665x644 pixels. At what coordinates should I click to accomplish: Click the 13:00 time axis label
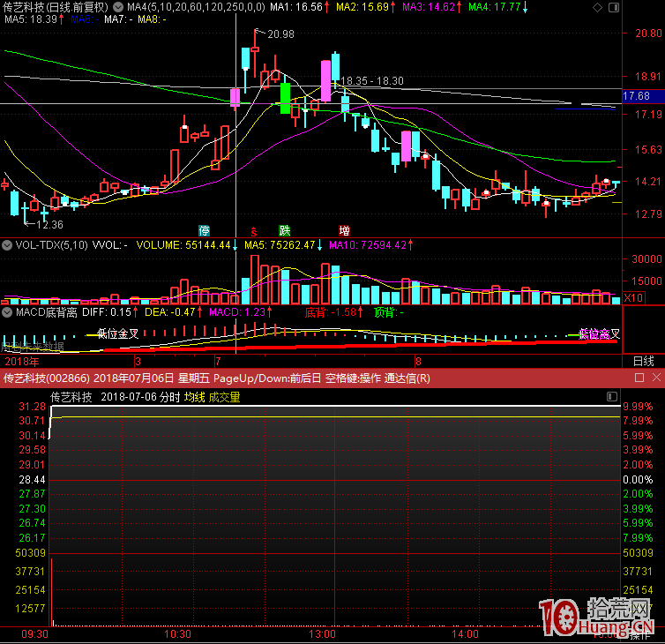tap(322, 634)
